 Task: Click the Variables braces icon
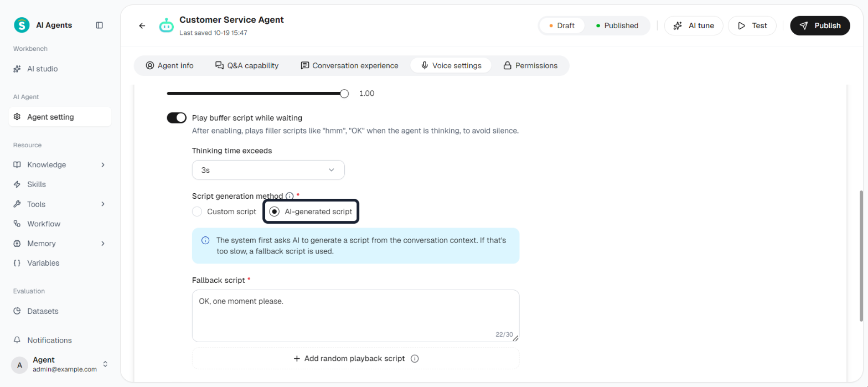coord(17,263)
